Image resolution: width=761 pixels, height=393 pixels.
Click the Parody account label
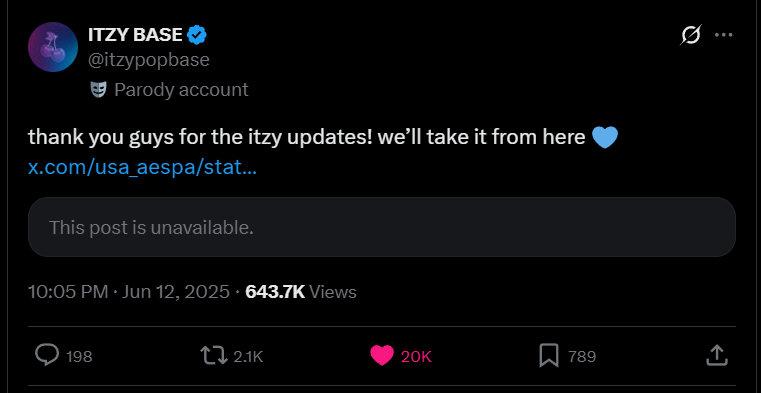point(181,90)
